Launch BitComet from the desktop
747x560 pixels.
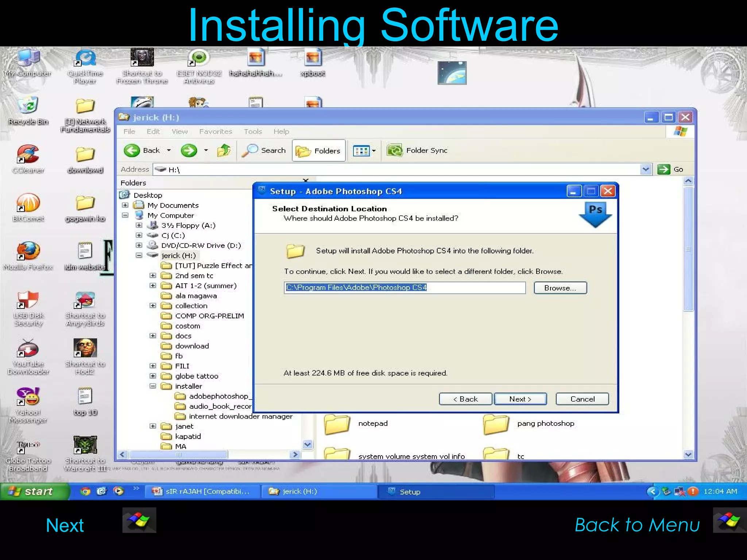pos(28,207)
